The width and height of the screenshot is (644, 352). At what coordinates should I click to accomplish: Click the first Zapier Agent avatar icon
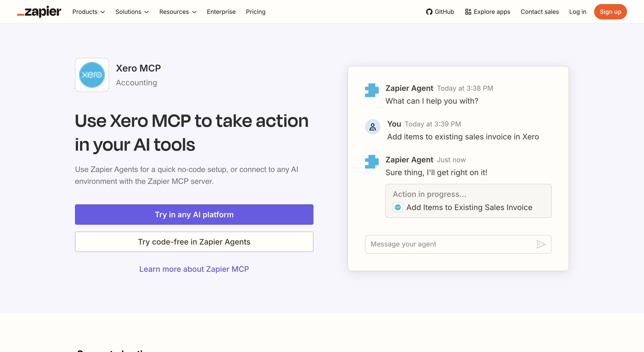tap(372, 90)
